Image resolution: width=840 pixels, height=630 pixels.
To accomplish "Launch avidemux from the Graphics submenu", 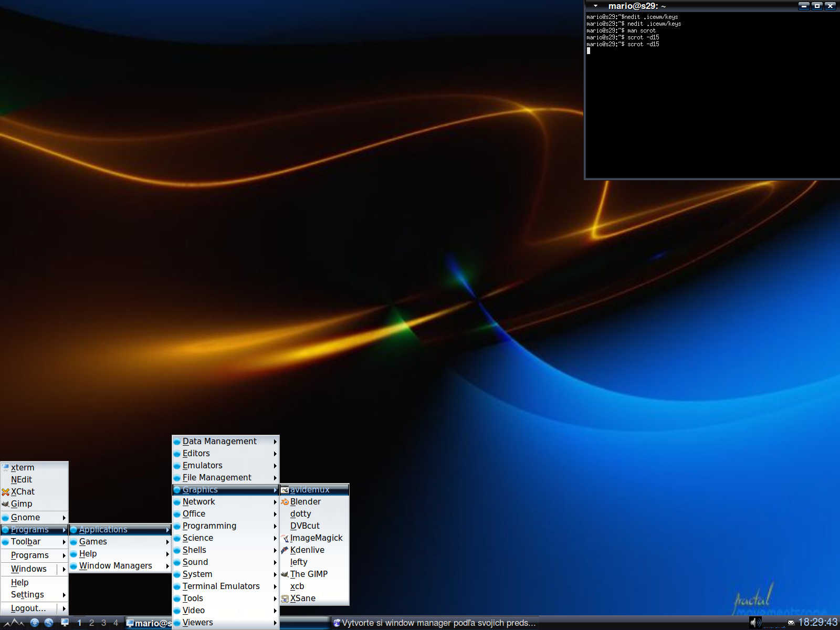I will point(314,489).
